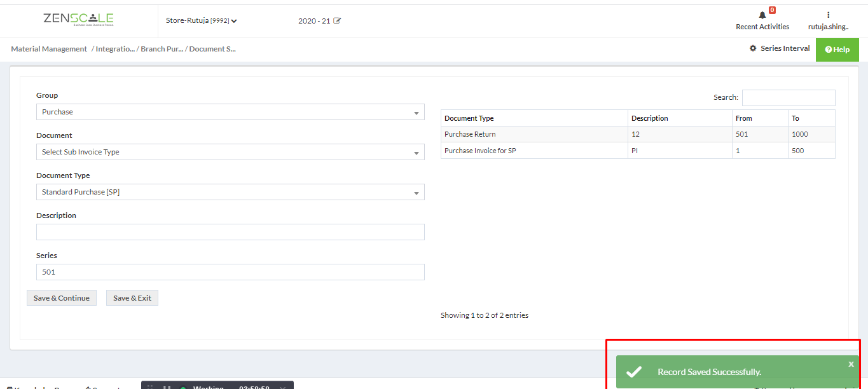Open the Series Interval link text

pos(785,48)
